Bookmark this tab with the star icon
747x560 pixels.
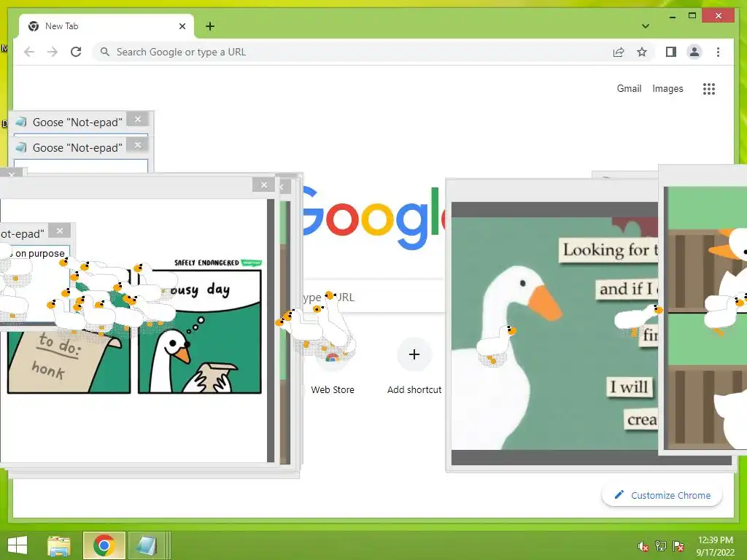pos(642,52)
